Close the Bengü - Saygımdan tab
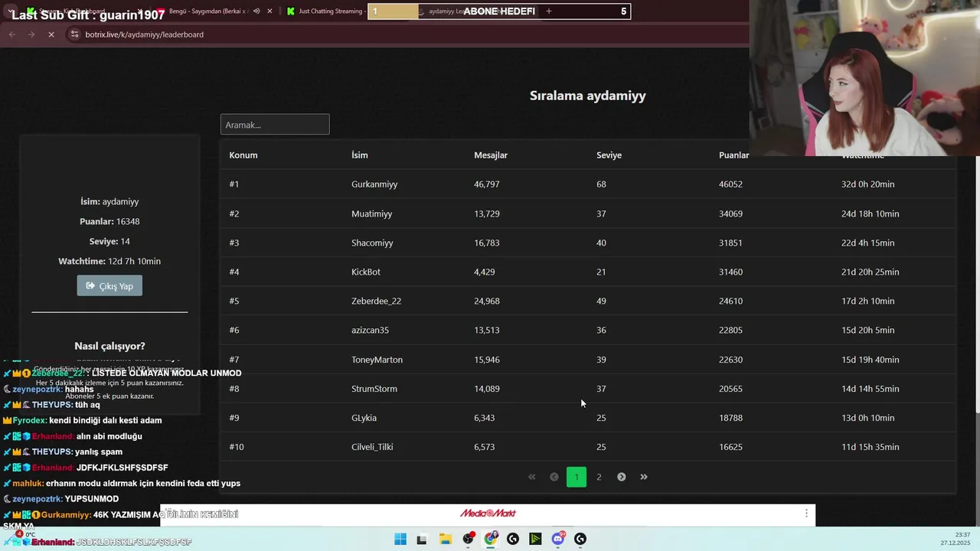Image resolution: width=980 pixels, height=551 pixels. click(x=269, y=11)
